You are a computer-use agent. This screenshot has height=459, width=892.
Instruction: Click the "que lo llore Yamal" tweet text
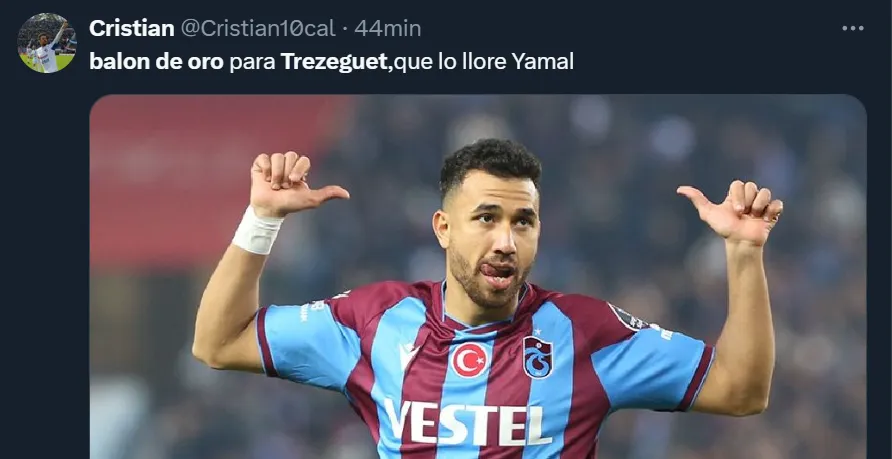(x=484, y=62)
